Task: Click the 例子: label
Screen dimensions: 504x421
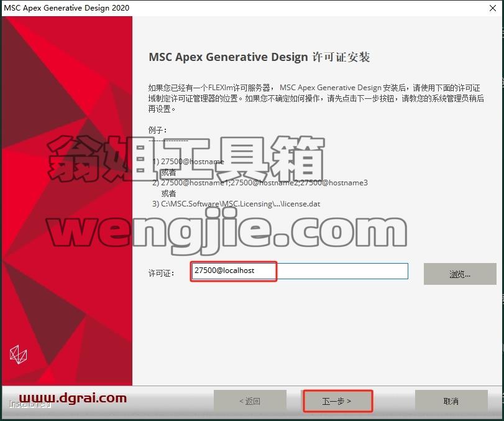Action: 158,130
